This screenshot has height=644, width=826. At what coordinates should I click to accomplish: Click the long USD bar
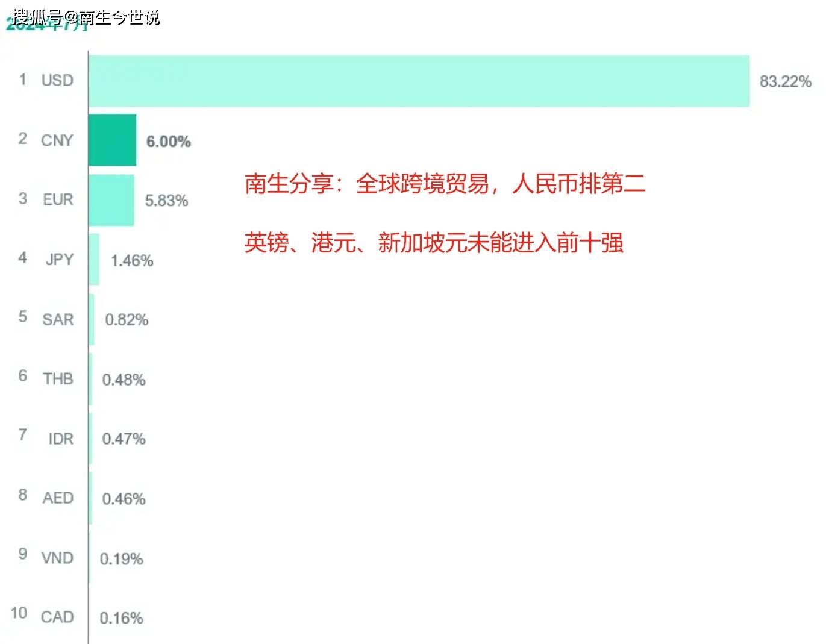point(419,81)
